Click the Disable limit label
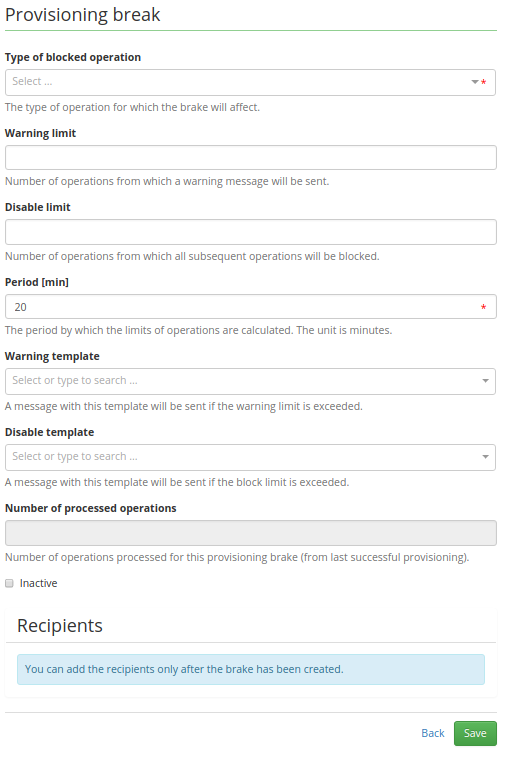 (38, 207)
